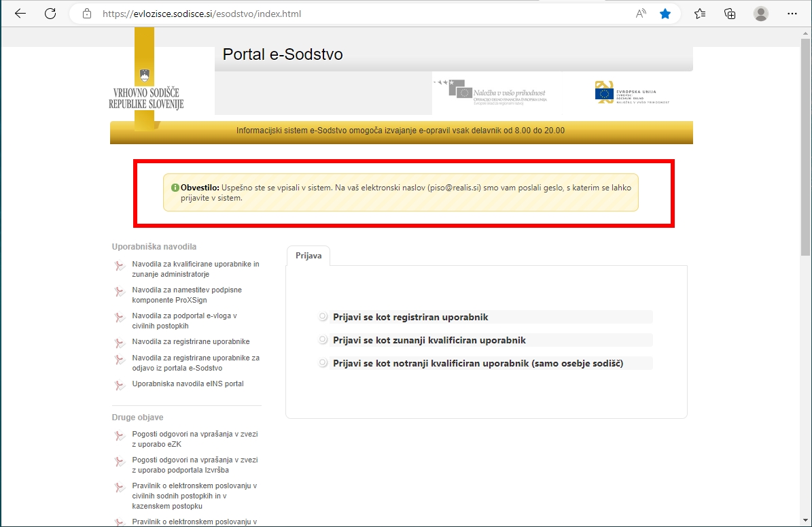Open the Favorites list icon
Screen dimensions: 812x527
coord(700,14)
